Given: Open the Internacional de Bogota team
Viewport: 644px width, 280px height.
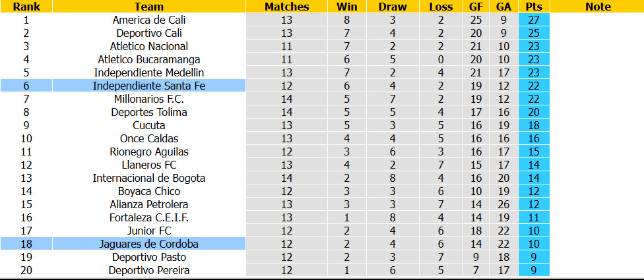Looking at the screenshot, I should point(149,178).
